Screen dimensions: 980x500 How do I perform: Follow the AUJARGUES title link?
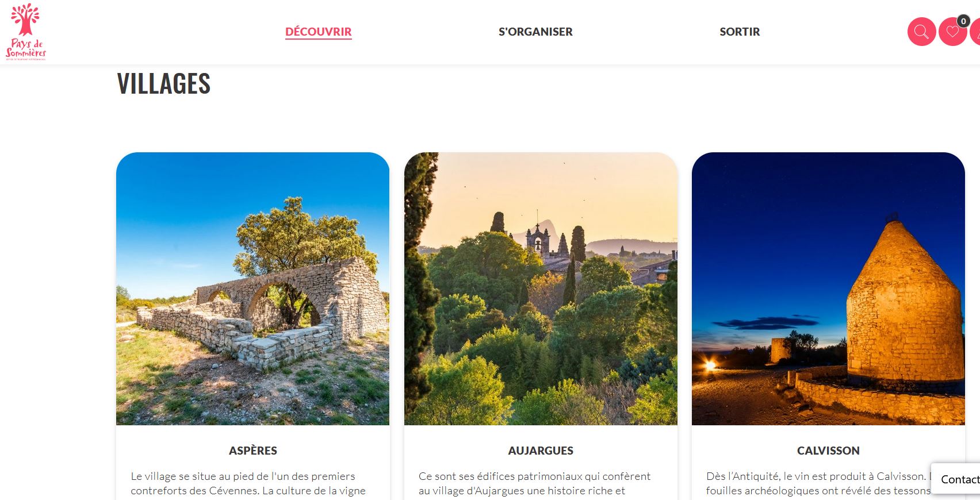tap(541, 451)
